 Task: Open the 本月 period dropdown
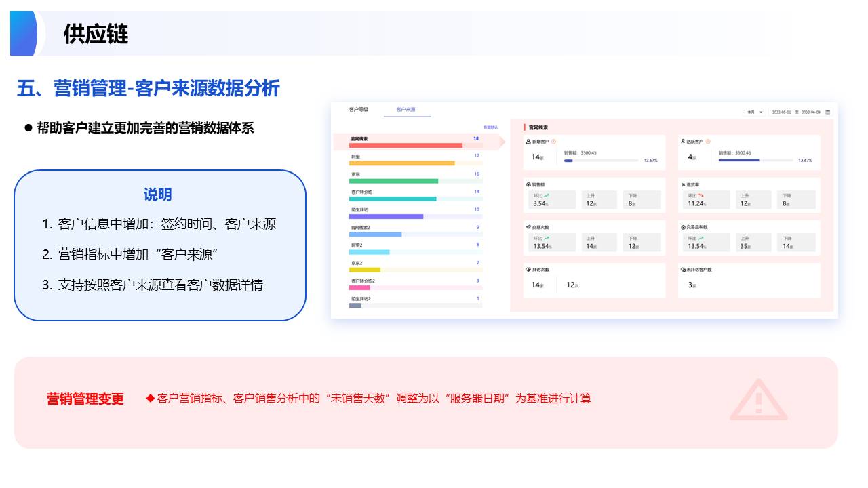click(754, 112)
